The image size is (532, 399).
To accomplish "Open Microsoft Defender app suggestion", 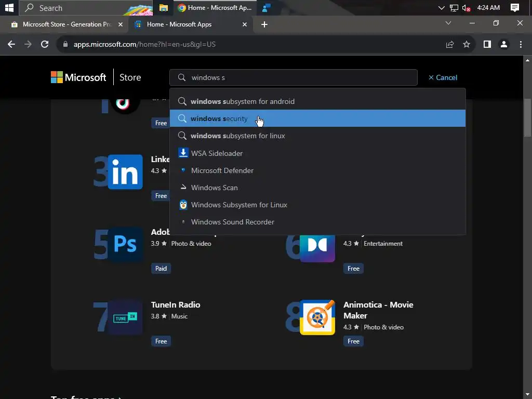I will pos(317,170).
